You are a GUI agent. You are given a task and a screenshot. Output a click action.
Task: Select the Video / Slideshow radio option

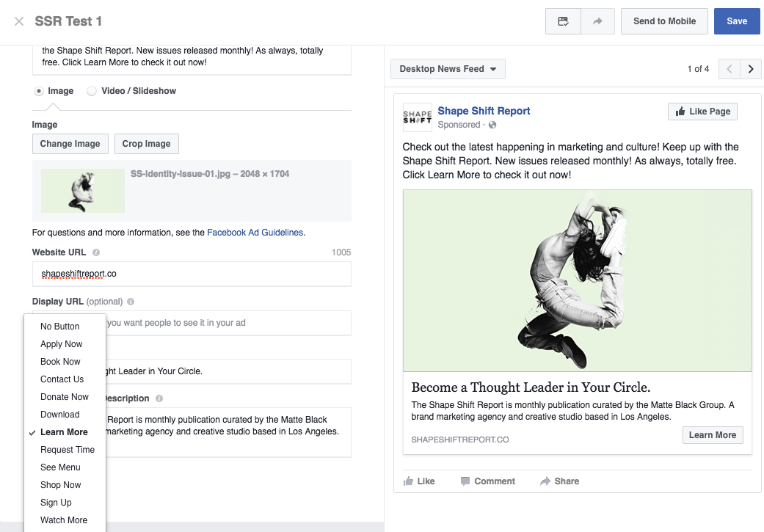(x=92, y=91)
